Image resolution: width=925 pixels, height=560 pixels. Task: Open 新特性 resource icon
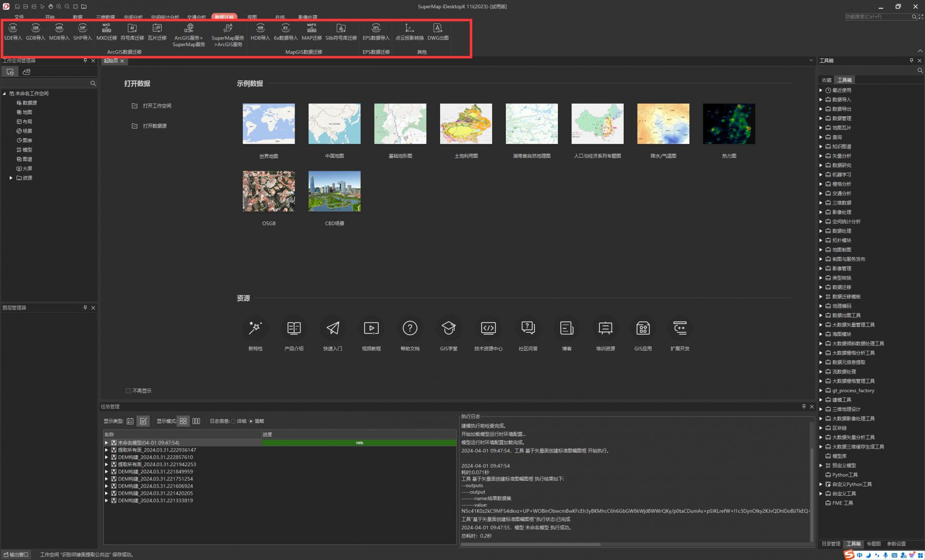(x=255, y=328)
